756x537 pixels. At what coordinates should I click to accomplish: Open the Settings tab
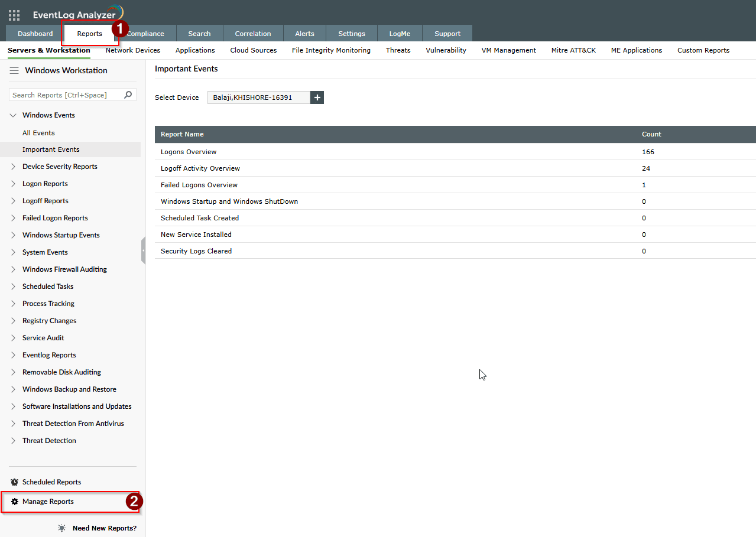[x=352, y=34]
